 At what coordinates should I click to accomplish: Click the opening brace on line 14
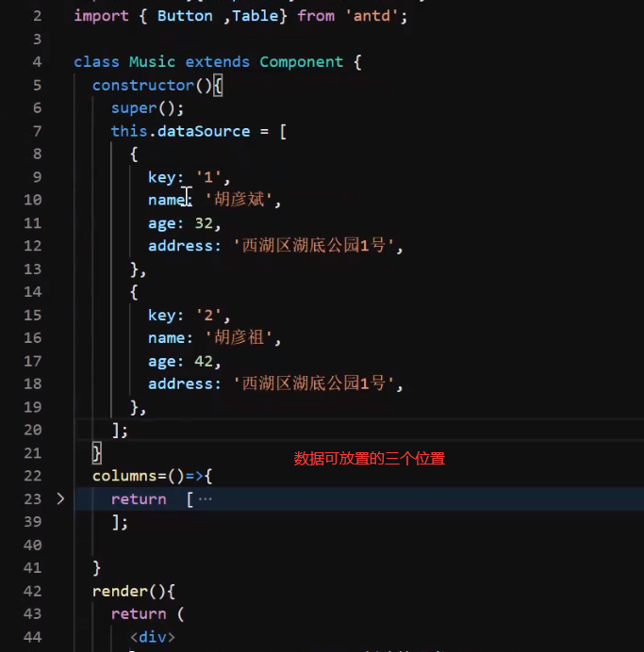coord(134,292)
